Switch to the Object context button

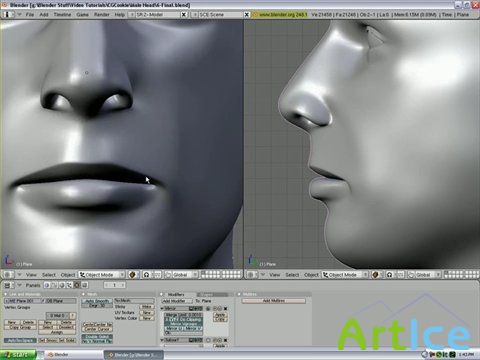tap(69, 285)
